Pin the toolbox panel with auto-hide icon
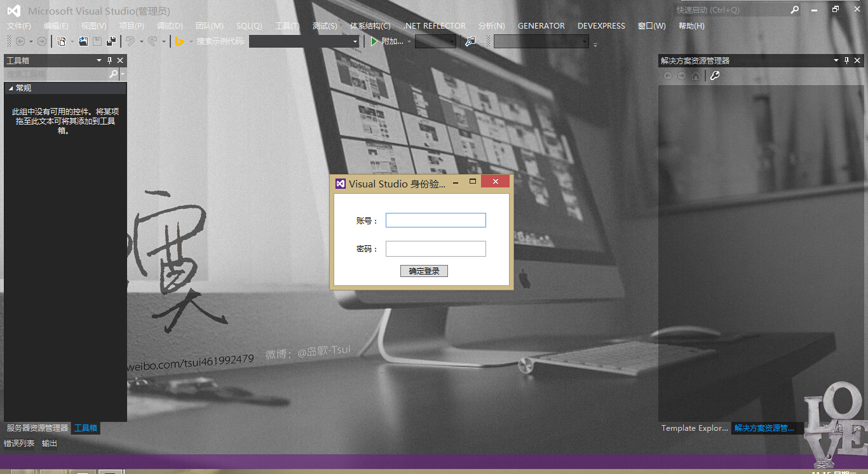Viewport: 868px width, 474px height. (109, 60)
